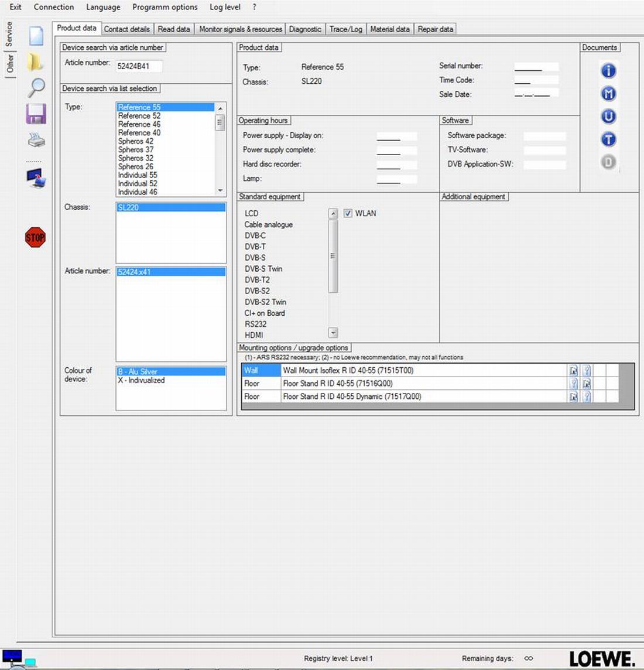Image resolution: width=644 pixels, height=670 pixels.
Task: Switch to the vertical Other tab
Action: pos(10,63)
